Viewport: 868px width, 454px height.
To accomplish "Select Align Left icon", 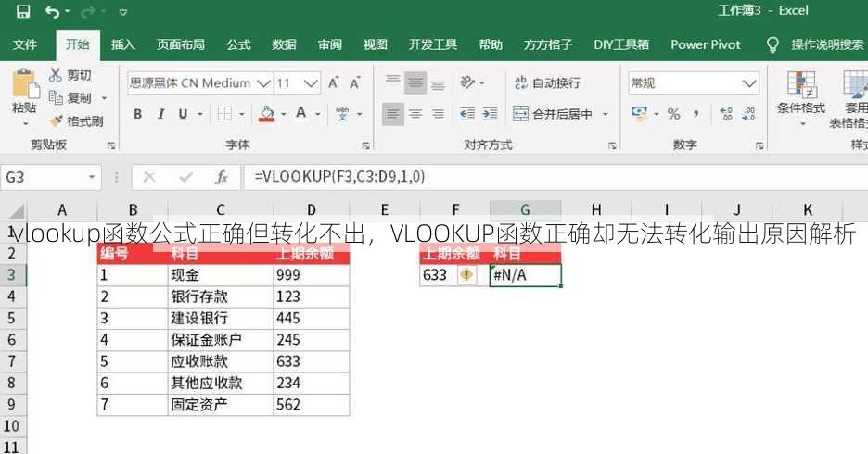I will click(x=393, y=114).
